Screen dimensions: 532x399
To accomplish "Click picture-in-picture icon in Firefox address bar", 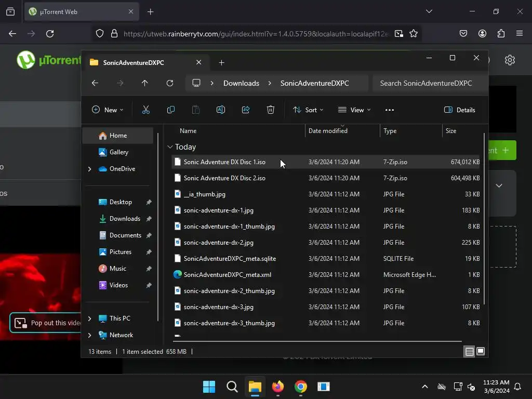I will click(x=398, y=34).
